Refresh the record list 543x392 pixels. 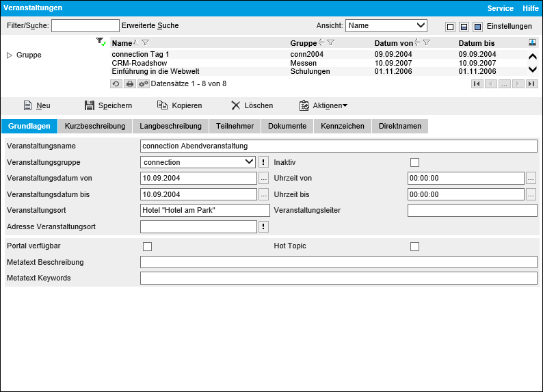[x=116, y=83]
